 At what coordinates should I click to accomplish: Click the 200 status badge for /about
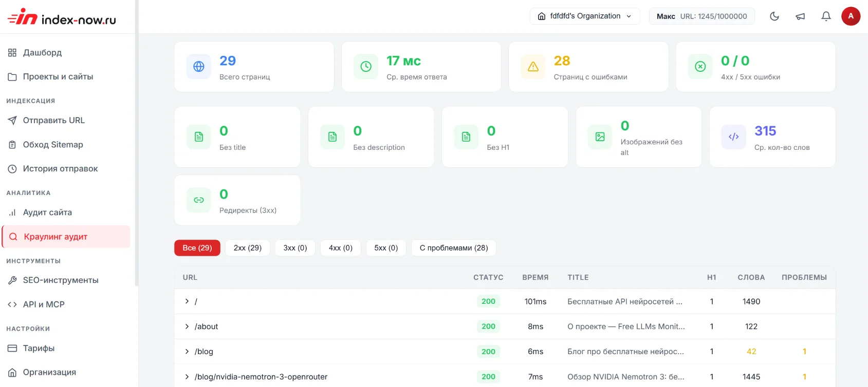pyautogui.click(x=488, y=326)
